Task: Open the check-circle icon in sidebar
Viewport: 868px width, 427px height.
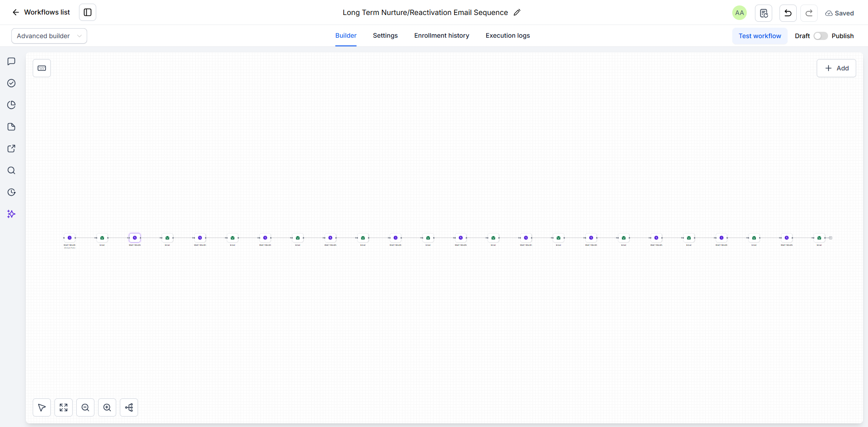Action: click(12, 83)
